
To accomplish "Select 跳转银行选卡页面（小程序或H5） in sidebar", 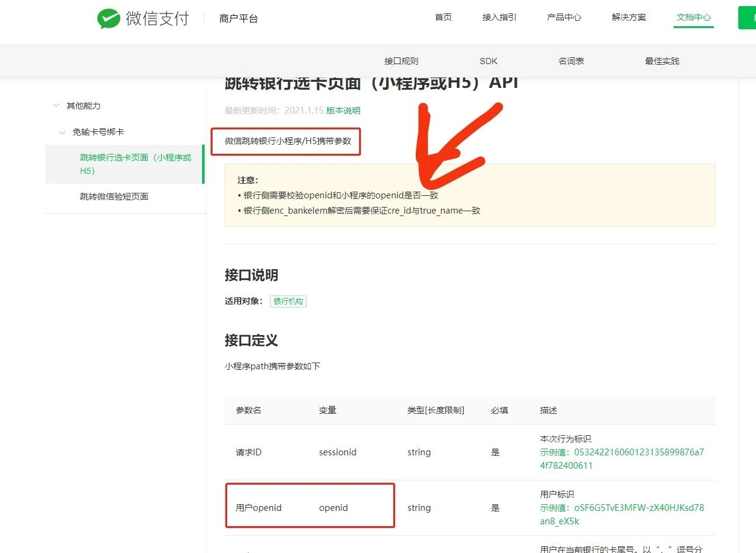I will pyautogui.click(x=124, y=164).
